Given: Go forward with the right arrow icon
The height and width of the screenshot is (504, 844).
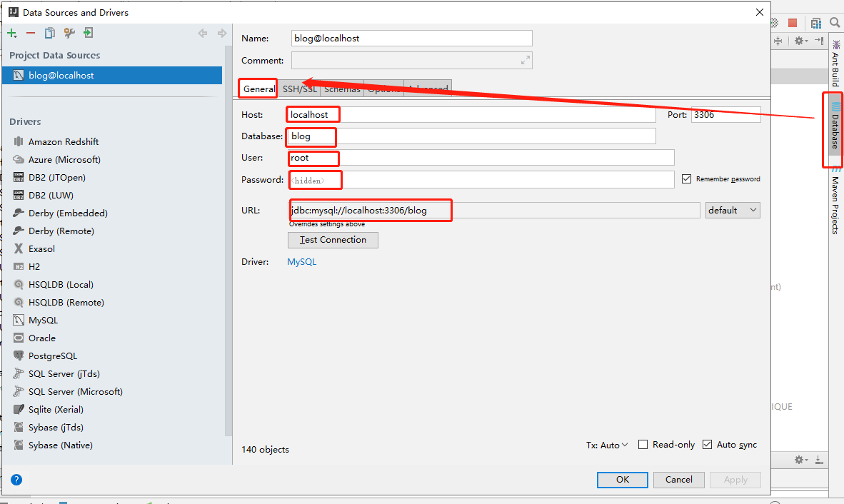Looking at the screenshot, I should (x=222, y=34).
